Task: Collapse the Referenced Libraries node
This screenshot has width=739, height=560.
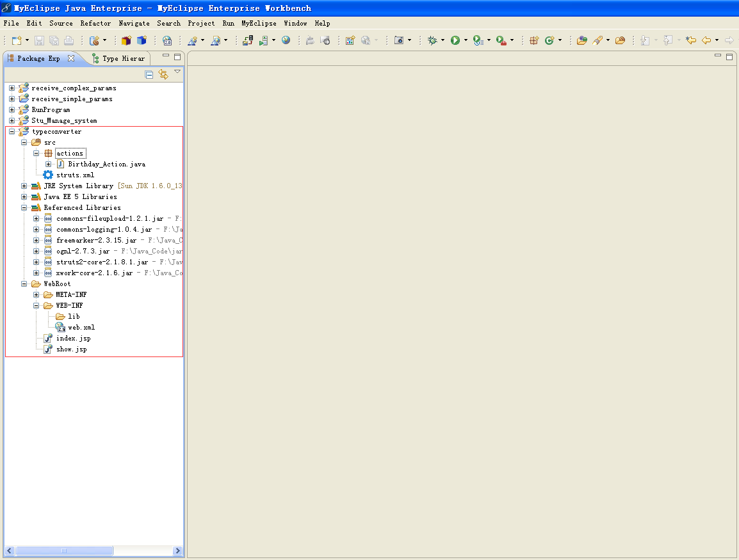Action: coord(24,208)
